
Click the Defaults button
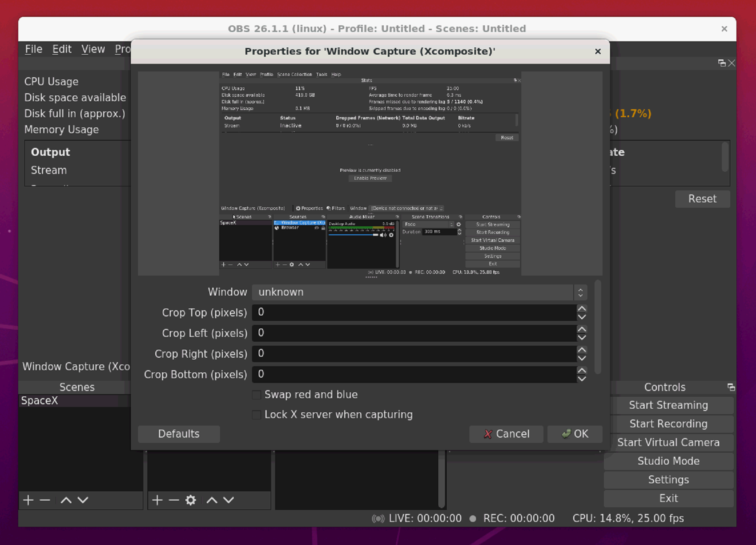pos(178,434)
